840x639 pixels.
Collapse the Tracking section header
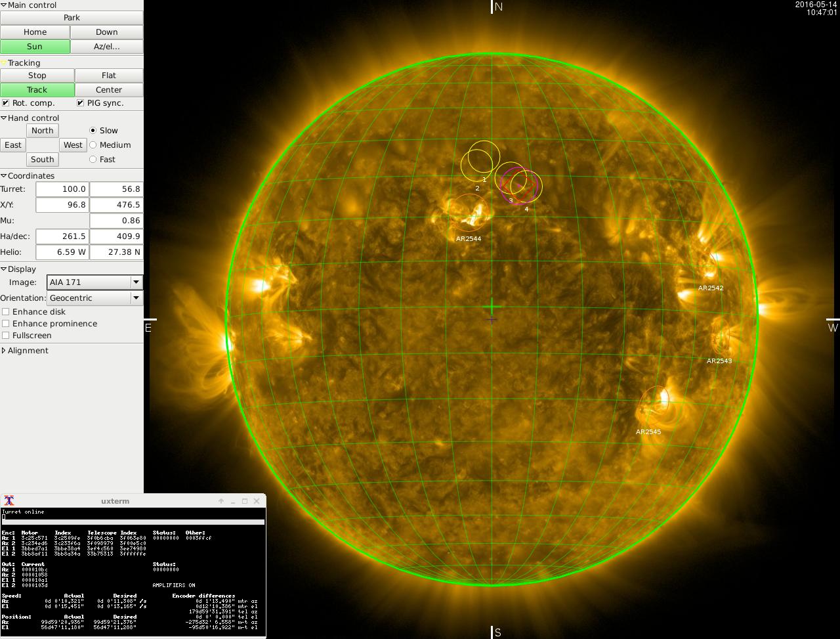point(4,63)
